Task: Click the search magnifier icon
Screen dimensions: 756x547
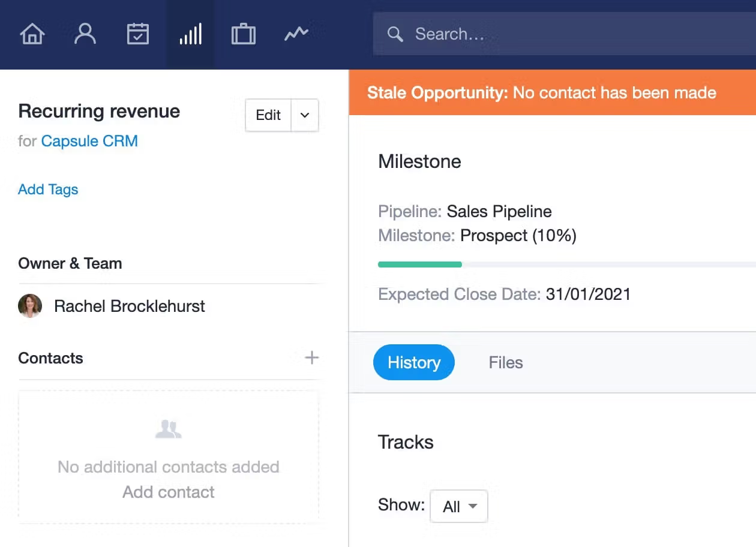Action: (x=395, y=34)
